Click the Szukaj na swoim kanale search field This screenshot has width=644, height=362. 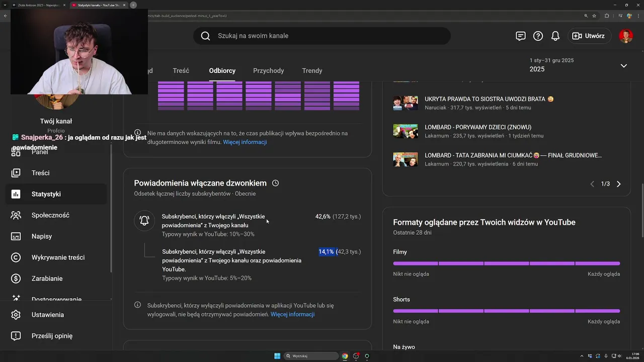[322, 36]
